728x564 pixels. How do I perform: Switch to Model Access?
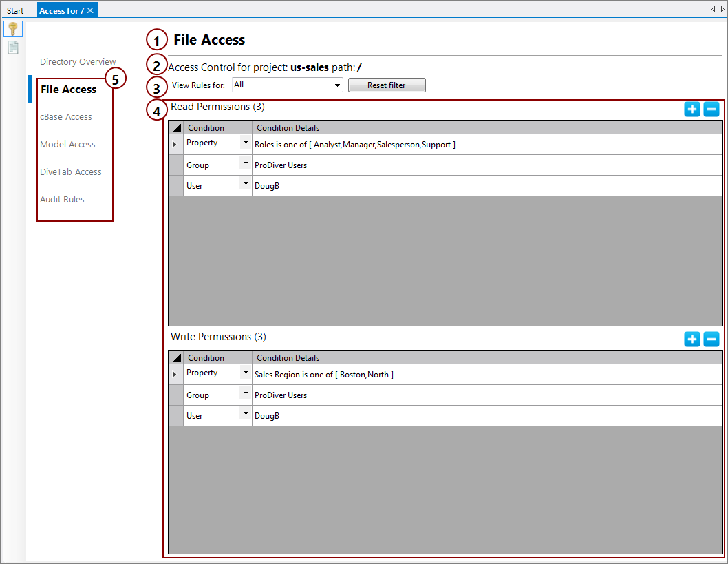[x=67, y=144]
